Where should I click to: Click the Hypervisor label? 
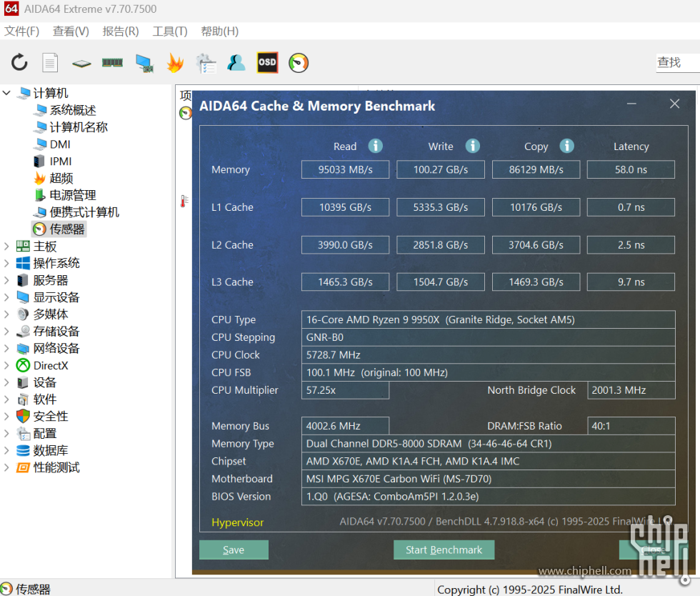(x=237, y=522)
